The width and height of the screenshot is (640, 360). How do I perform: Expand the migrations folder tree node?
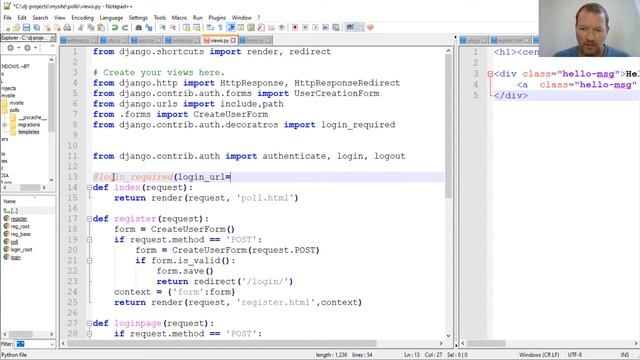click(5, 125)
